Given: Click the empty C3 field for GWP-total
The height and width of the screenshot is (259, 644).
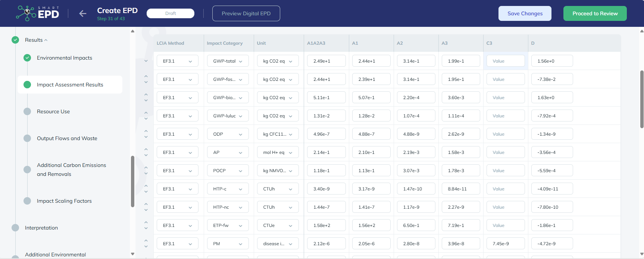Looking at the screenshot, I should (505, 61).
